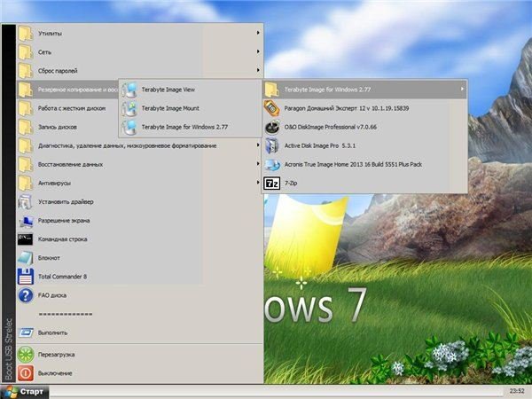Launch Active Disk Image Pro 5.3.1 entry
This screenshot has height=399, width=532.
[364, 145]
